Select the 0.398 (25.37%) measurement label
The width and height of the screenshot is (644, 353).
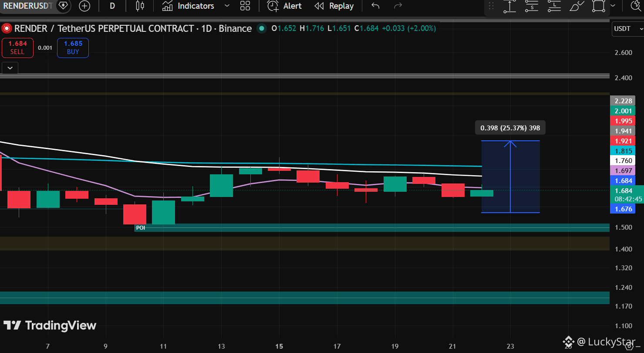coord(510,128)
